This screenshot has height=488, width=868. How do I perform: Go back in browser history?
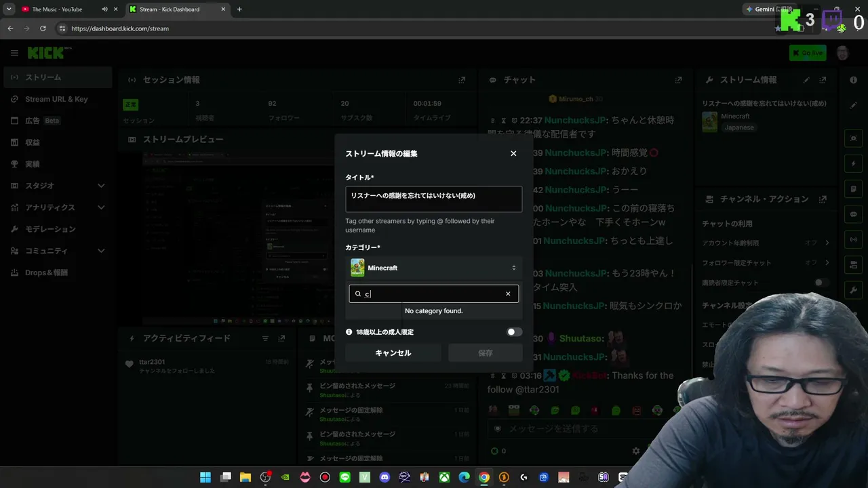point(10,28)
